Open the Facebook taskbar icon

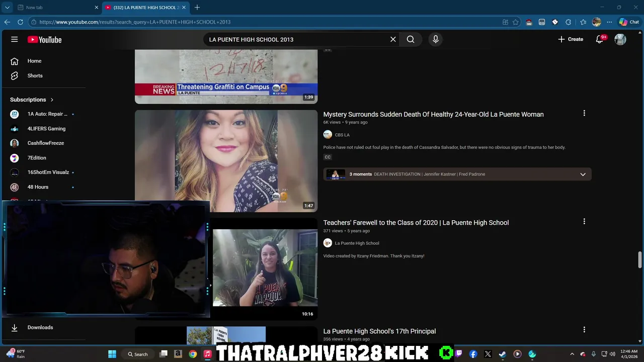473,354
